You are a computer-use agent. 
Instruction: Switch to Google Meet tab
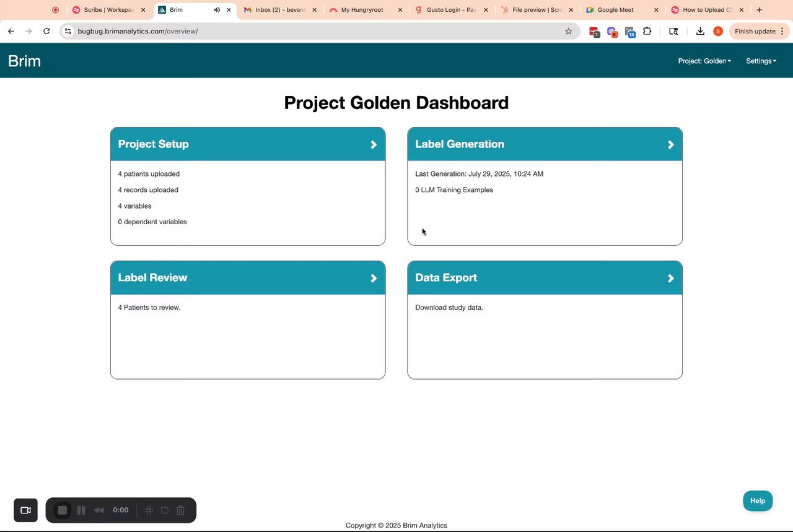click(x=622, y=10)
